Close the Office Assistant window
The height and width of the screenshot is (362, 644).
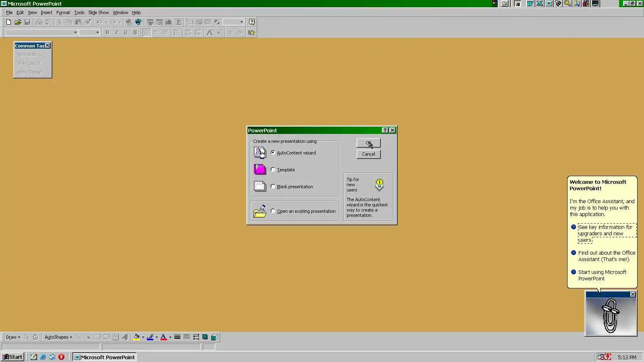633,294
